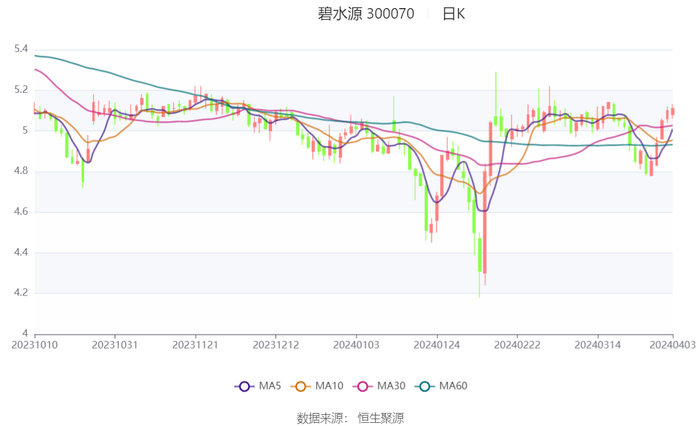Image resolution: width=700 pixels, height=426 pixels.
Task: Toggle the MA10 series via its text label
Action: [329, 386]
